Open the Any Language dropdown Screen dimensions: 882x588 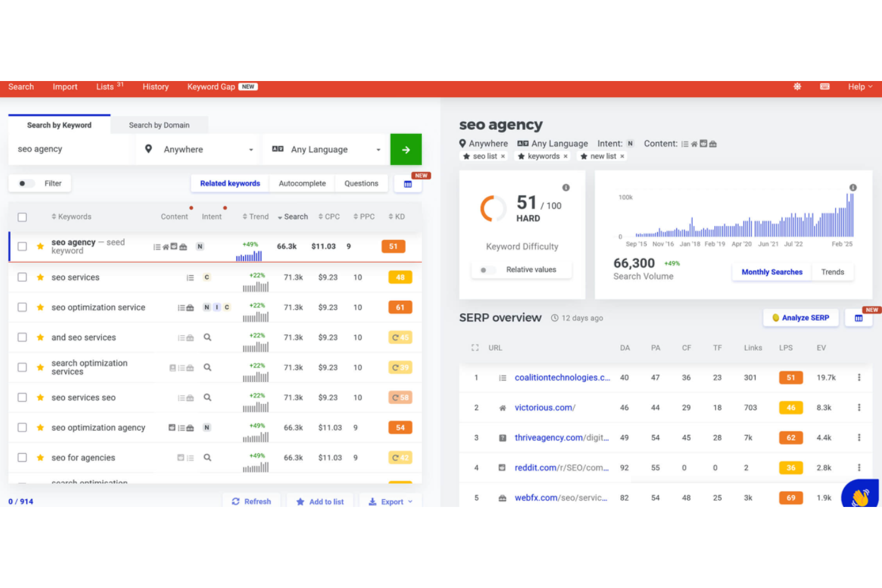pos(326,149)
